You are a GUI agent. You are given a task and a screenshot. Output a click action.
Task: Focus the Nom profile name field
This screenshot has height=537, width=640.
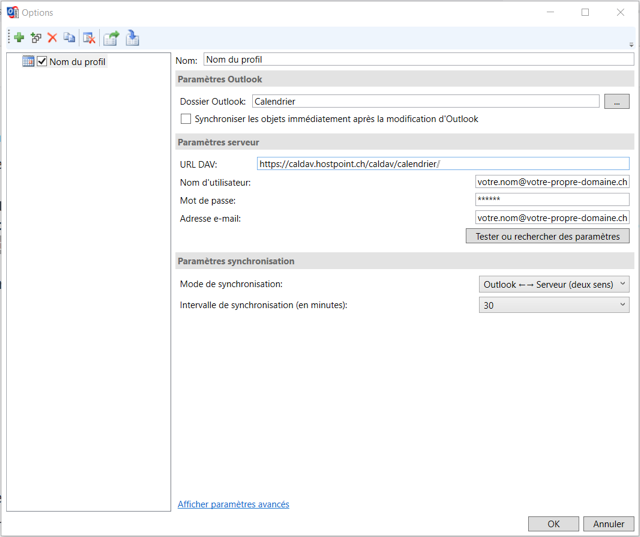click(419, 60)
